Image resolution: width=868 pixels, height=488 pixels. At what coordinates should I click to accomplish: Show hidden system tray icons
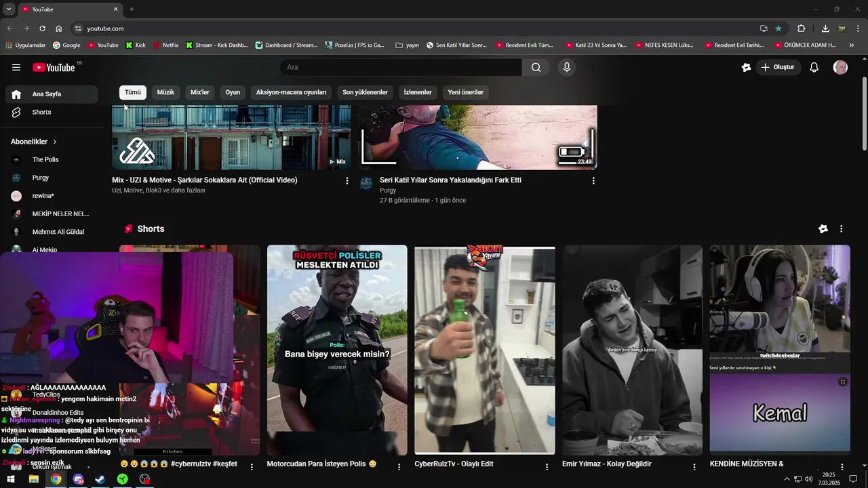point(787,479)
